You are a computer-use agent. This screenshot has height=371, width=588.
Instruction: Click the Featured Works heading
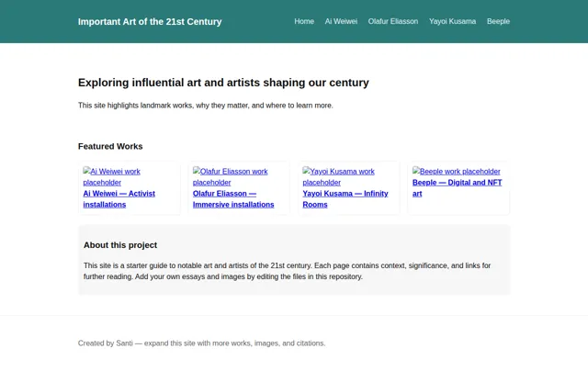coord(110,146)
